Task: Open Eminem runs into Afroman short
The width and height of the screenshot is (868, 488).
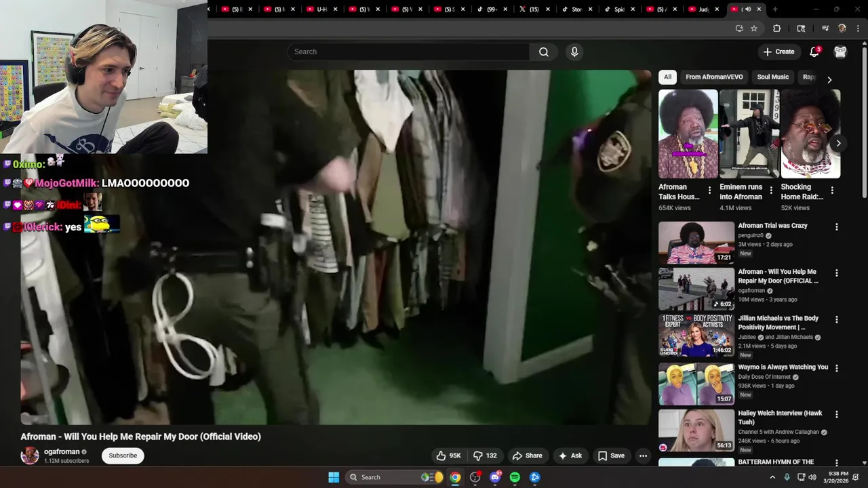Action: [x=749, y=134]
